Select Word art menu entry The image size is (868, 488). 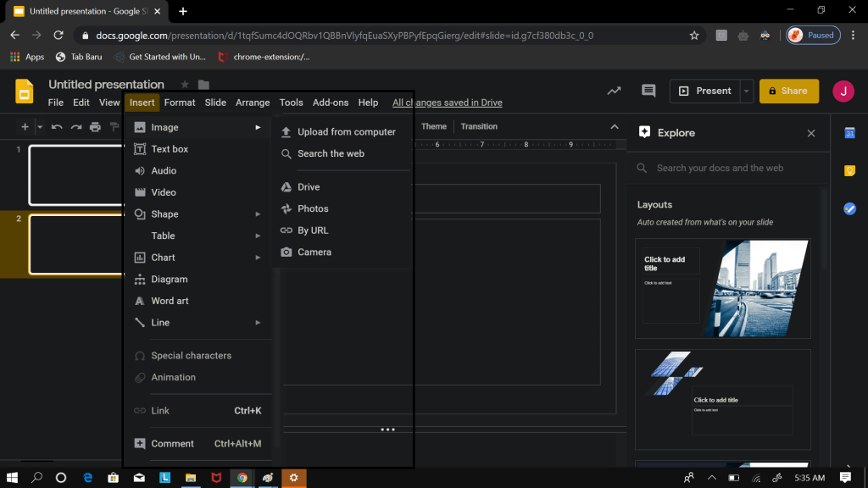tap(170, 301)
